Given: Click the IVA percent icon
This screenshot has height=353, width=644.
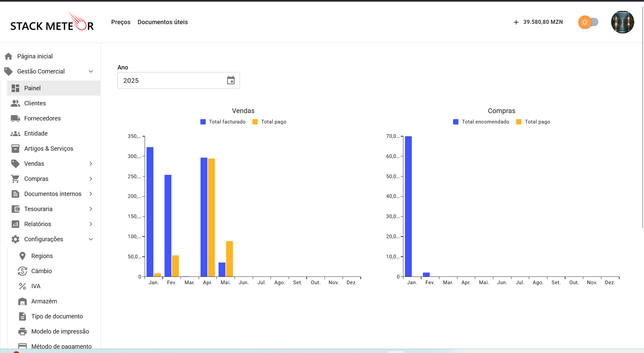Looking at the screenshot, I should tap(22, 286).
